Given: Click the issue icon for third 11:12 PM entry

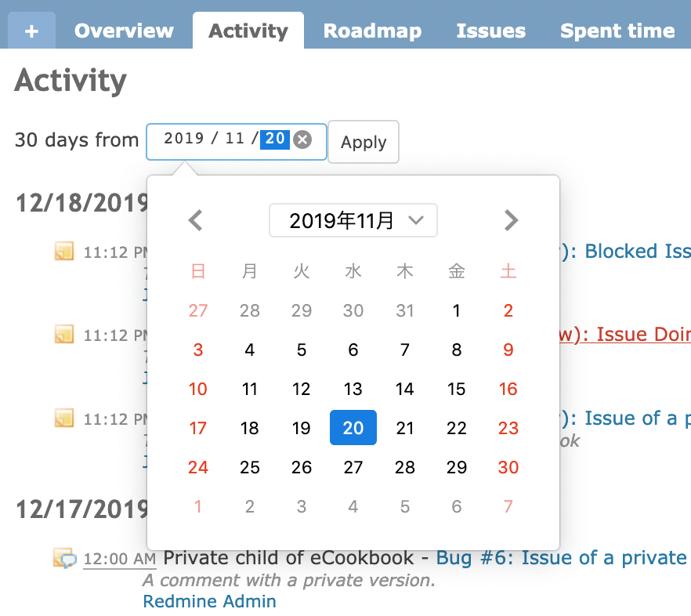Looking at the screenshot, I should click(64, 418).
